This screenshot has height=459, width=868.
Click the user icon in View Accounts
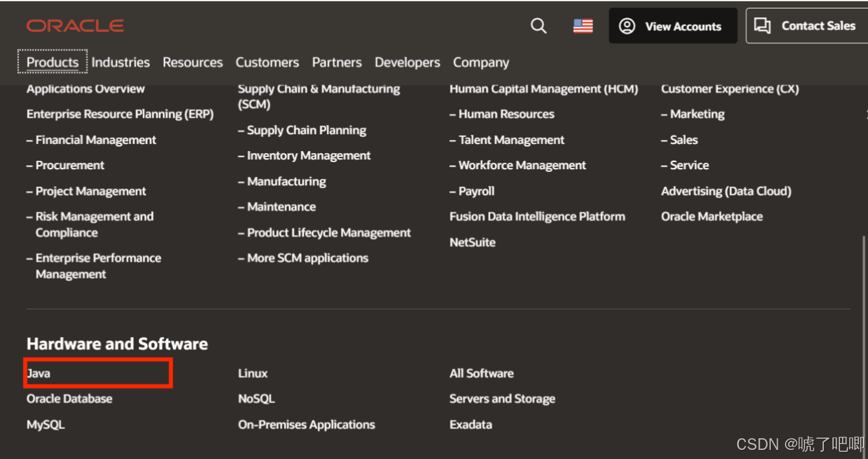[x=627, y=26]
